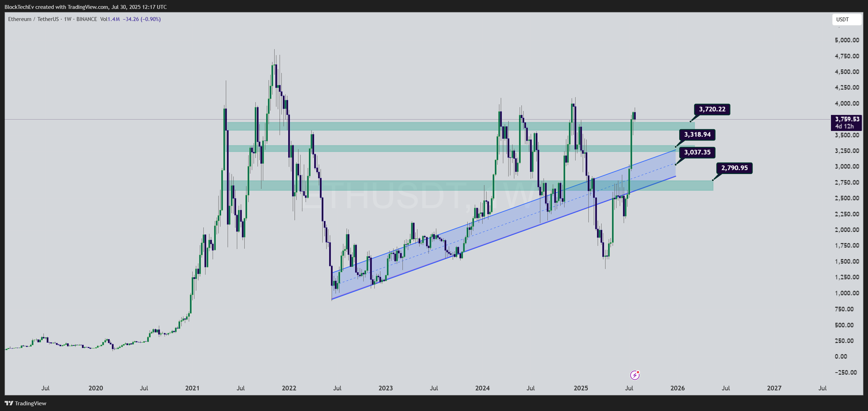Click the 2,750.00 price axis label
The image size is (868, 411).
coord(847,183)
